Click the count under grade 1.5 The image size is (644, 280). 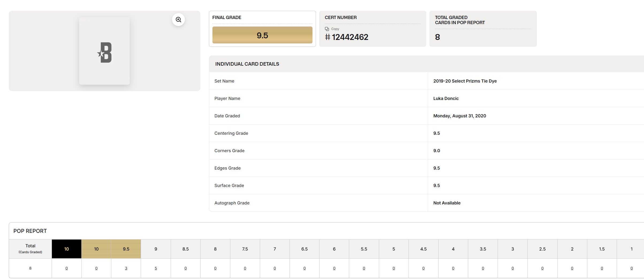[602, 268]
